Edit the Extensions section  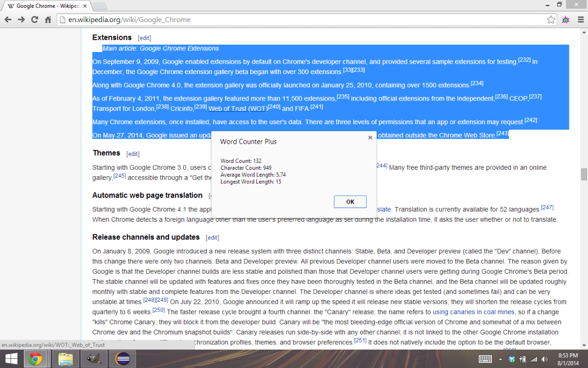(144, 38)
